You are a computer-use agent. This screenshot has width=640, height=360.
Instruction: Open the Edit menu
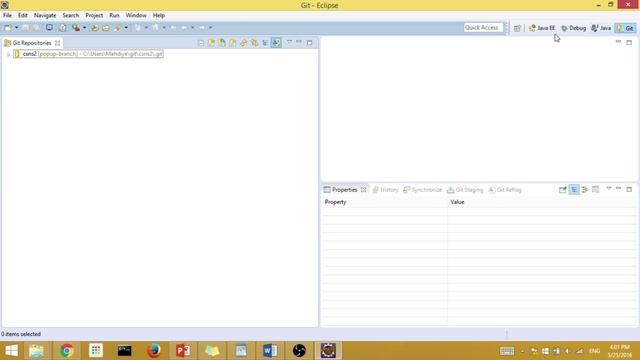22,15
